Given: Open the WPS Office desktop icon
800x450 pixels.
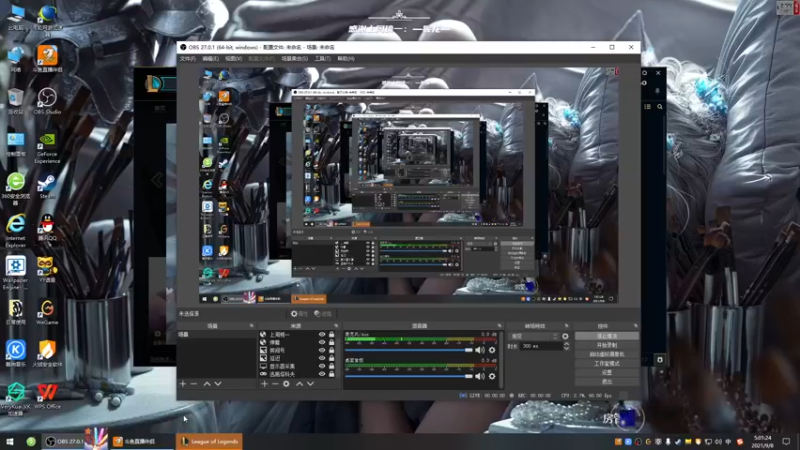Looking at the screenshot, I should tap(47, 396).
